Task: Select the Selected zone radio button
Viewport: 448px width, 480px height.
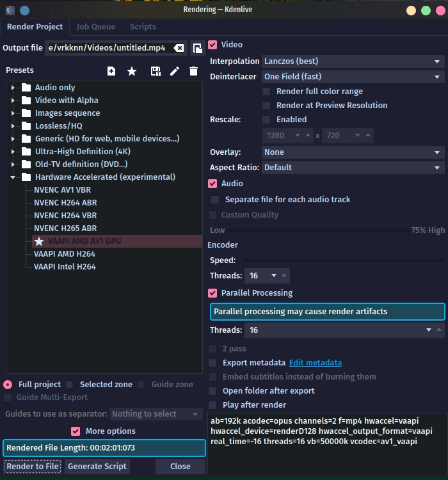Action: point(70,385)
